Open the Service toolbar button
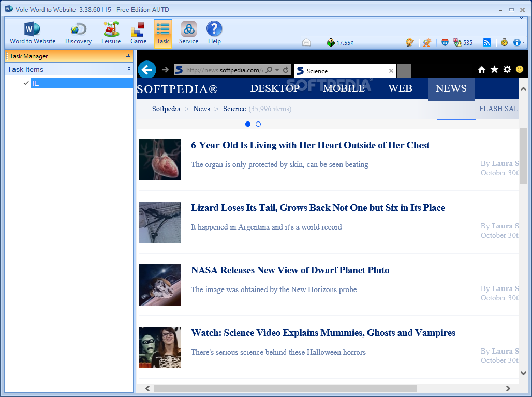 pyautogui.click(x=189, y=33)
